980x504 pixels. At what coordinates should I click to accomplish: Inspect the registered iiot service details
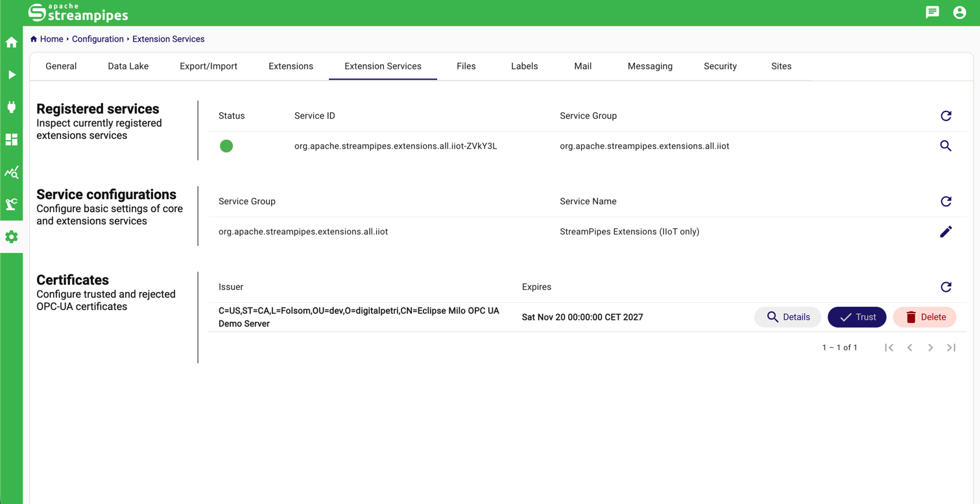click(x=946, y=146)
